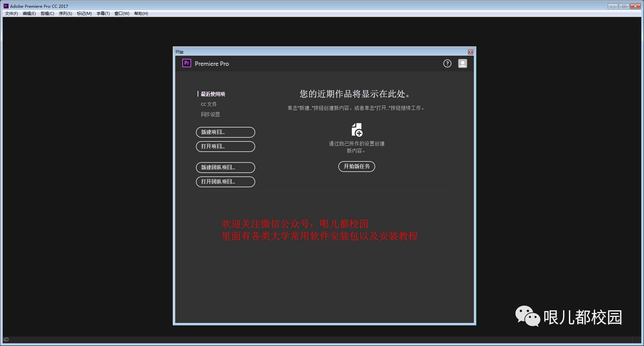Click the help question mark icon
The height and width of the screenshot is (346, 644).
[x=447, y=63]
